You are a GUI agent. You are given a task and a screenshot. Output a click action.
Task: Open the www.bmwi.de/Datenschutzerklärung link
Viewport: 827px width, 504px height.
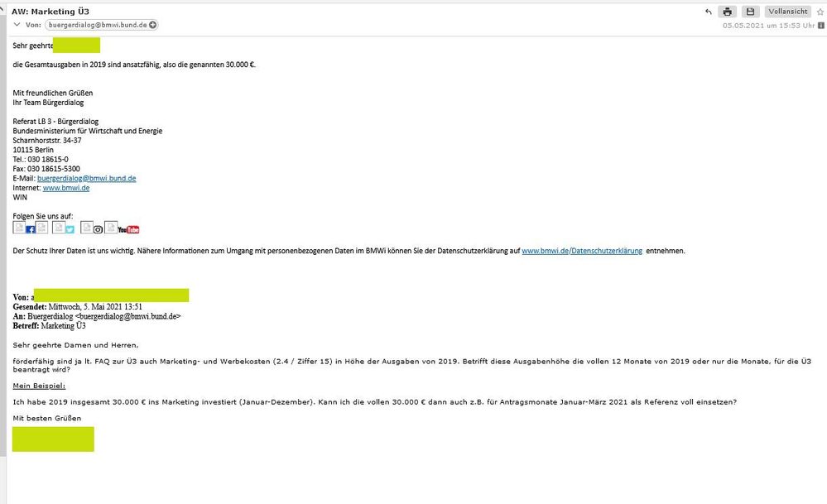[x=581, y=251]
